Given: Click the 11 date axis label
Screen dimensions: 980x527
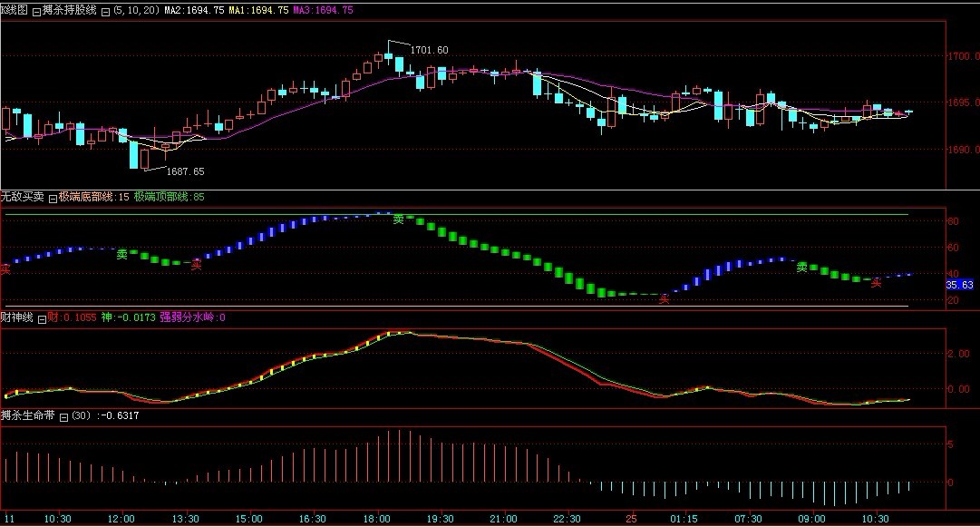Looking at the screenshot, I should coord(9,519).
